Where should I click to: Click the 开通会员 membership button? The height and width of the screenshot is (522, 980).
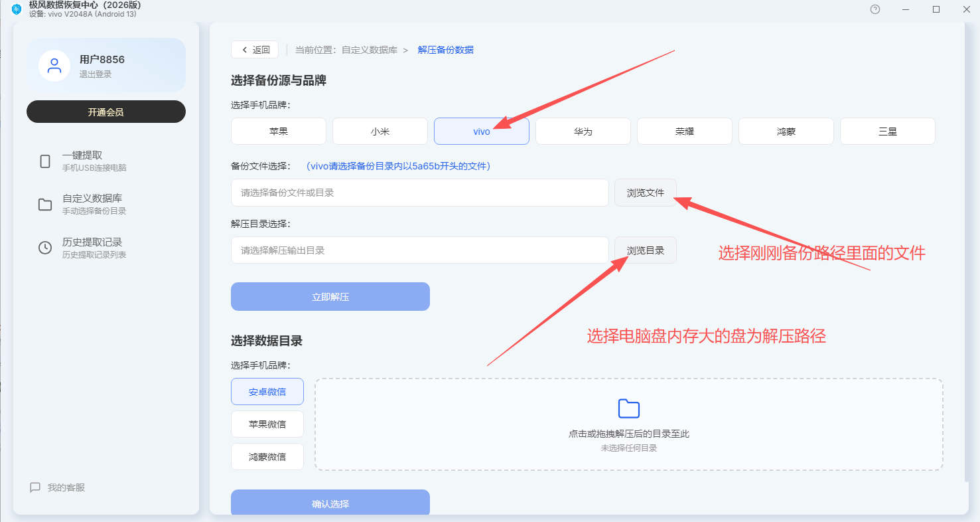(x=106, y=112)
